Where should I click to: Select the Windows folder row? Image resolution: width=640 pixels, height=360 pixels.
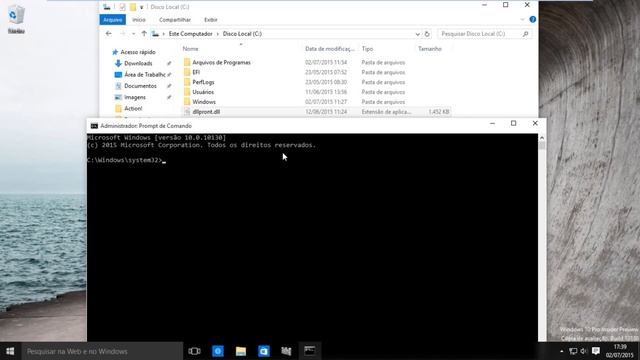pos(316,102)
